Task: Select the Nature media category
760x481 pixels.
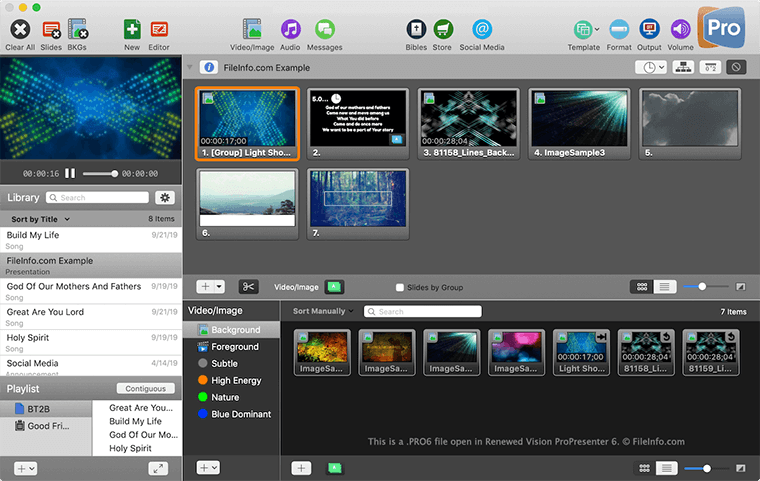Action: (225, 397)
